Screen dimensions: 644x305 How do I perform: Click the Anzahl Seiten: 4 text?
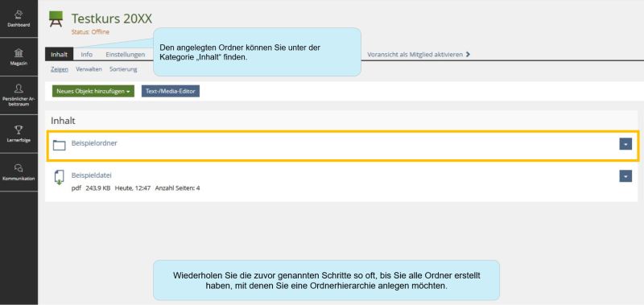177,188
